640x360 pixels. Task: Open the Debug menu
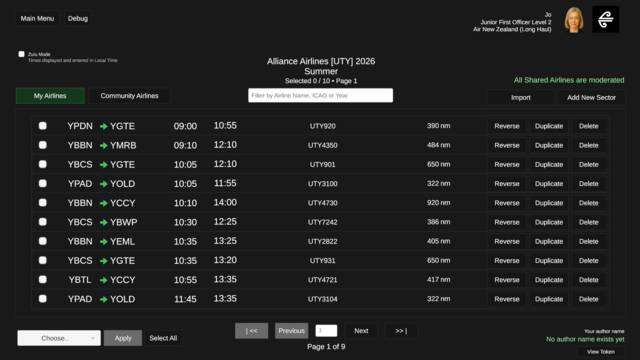click(x=78, y=18)
